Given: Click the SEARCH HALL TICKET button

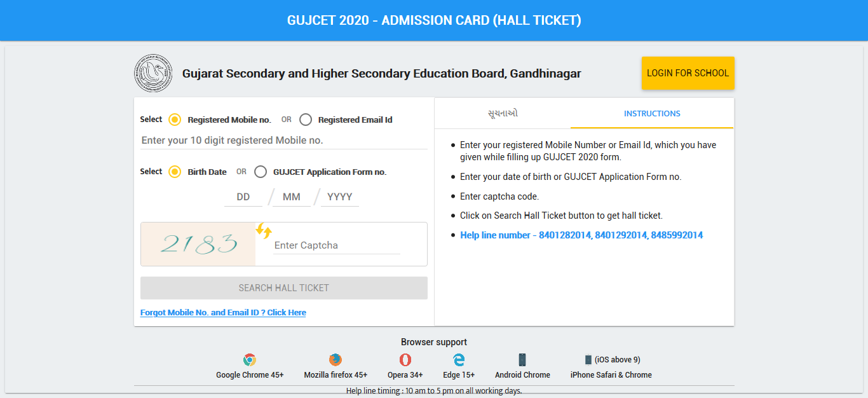Looking at the screenshot, I should pyautogui.click(x=284, y=288).
